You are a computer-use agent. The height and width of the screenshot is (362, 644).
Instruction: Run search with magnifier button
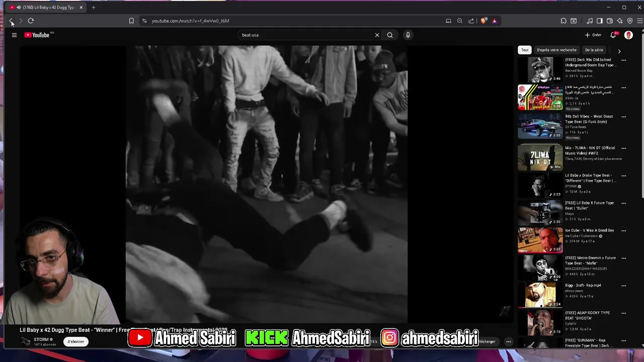[x=390, y=35]
